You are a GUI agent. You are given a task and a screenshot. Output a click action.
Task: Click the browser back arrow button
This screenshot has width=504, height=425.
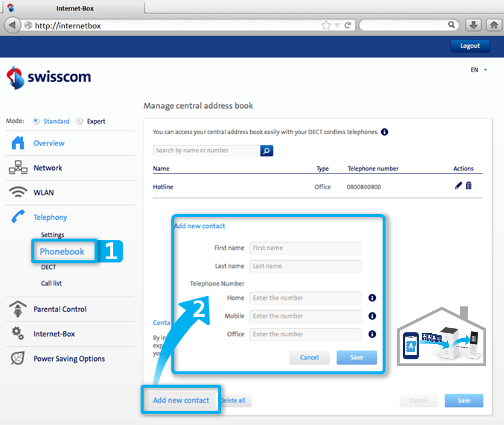coord(12,25)
